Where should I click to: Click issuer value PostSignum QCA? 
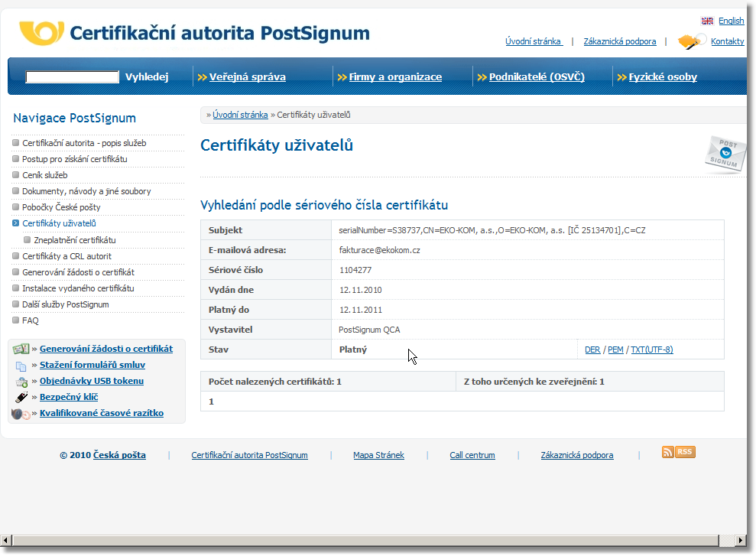[369, 330]
